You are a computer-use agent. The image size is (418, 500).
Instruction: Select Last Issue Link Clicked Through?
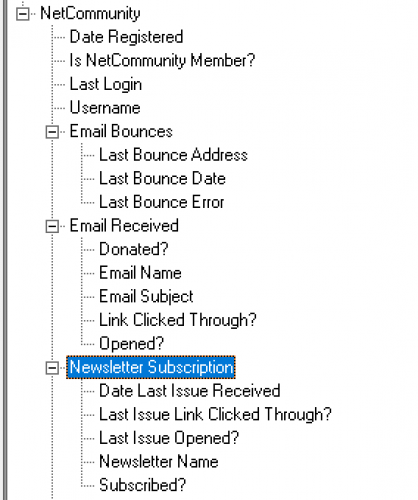215,414
